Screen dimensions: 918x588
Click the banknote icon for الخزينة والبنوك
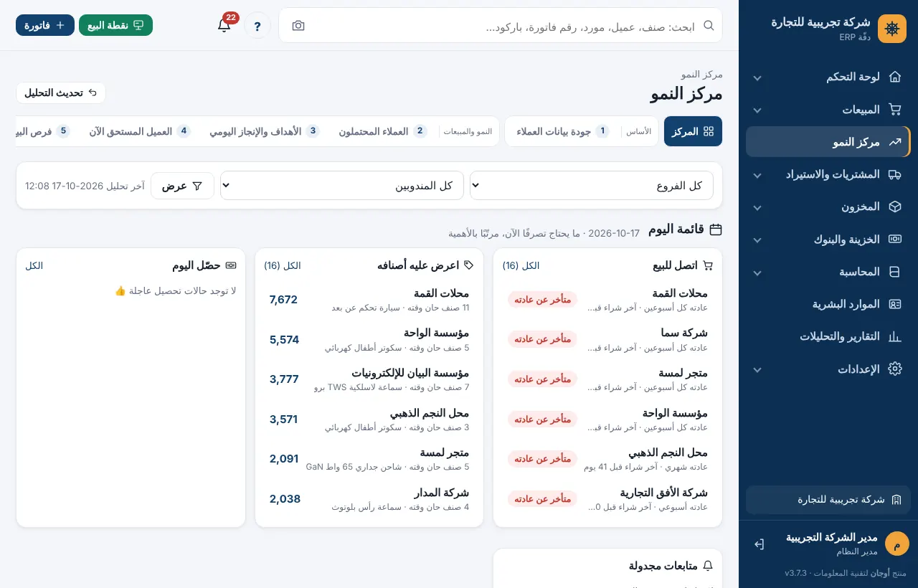[x=894, y=240]
